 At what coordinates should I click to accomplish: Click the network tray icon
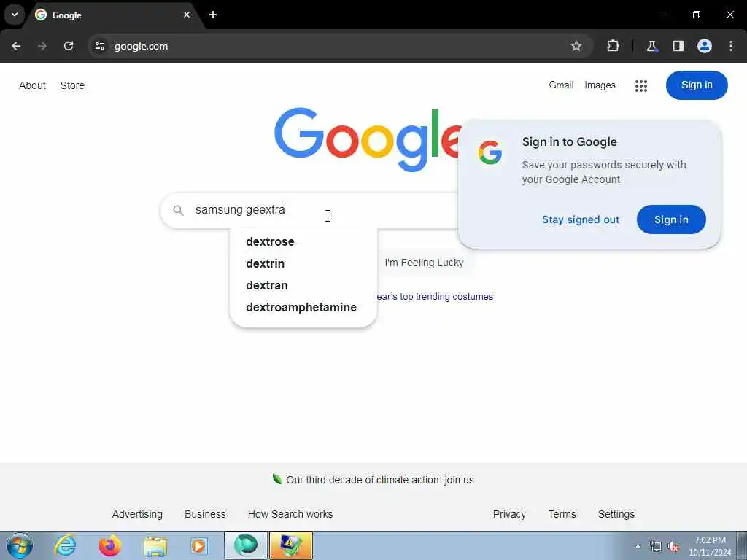point(656,547)
